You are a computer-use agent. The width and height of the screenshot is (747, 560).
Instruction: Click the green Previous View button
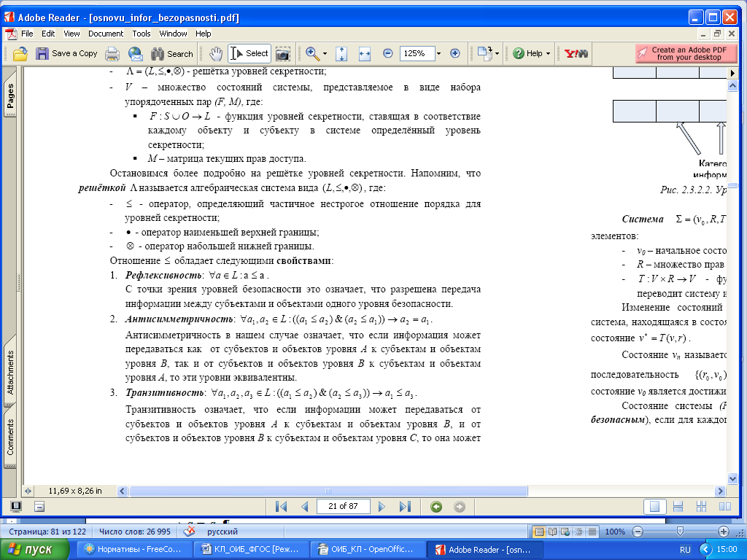pyautogui.click(x=436, y=506)
